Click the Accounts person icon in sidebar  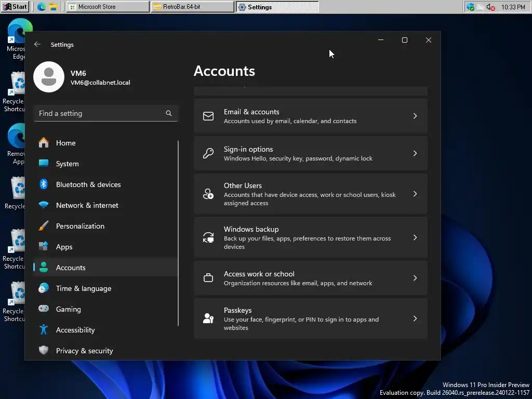click(44, 268)
